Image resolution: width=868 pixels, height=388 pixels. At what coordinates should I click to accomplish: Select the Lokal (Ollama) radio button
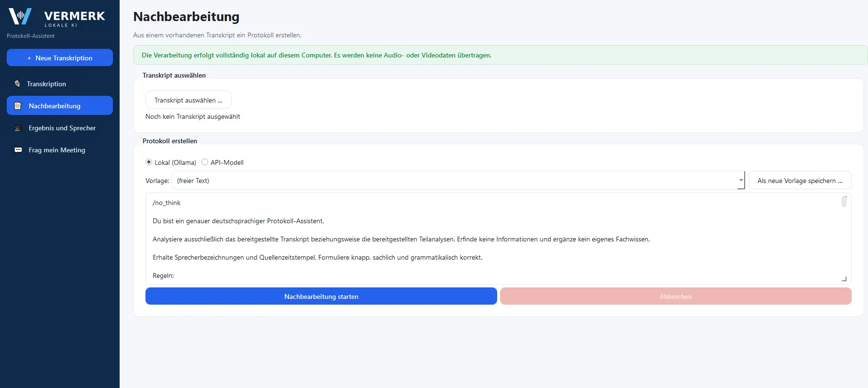149,162
